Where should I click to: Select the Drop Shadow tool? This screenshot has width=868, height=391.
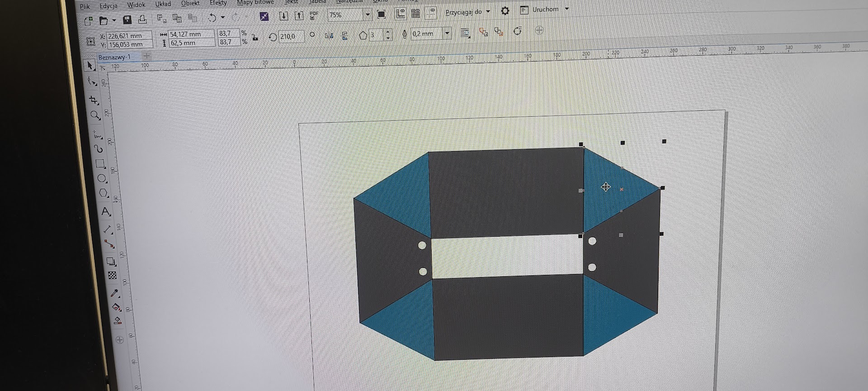(111, 262)
